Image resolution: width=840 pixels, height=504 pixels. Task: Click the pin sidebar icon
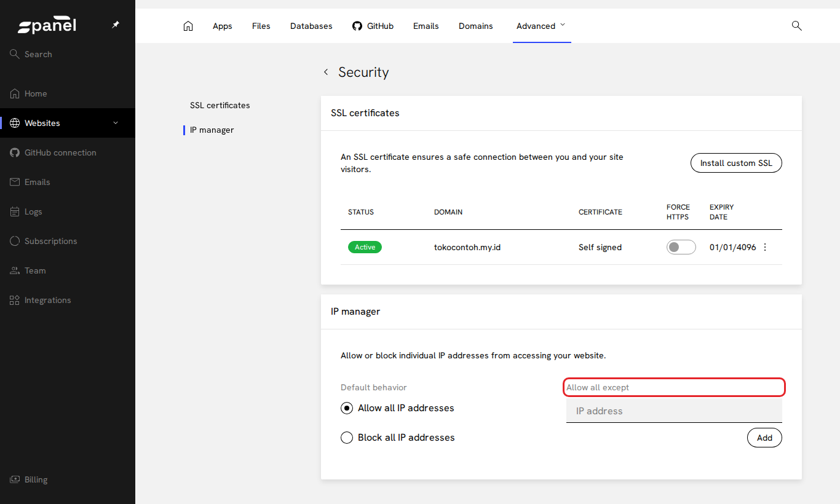[x=115, y=25]
